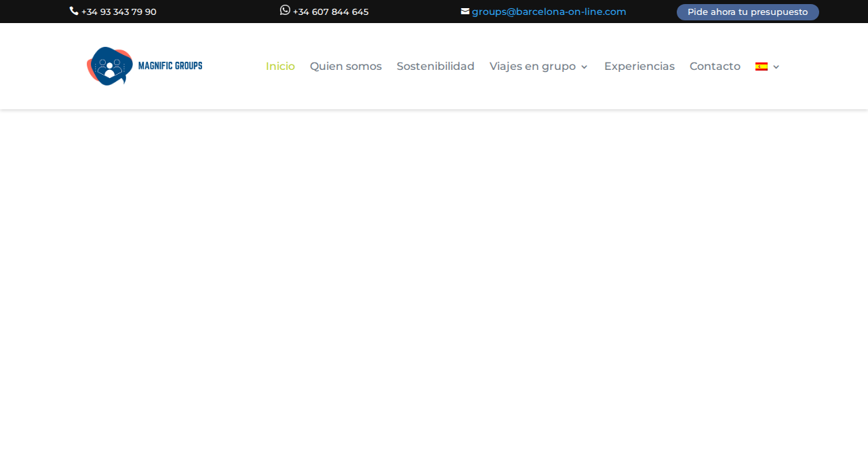Expand the language selector chevron
The image size is (868, 475).
point(776,67)
